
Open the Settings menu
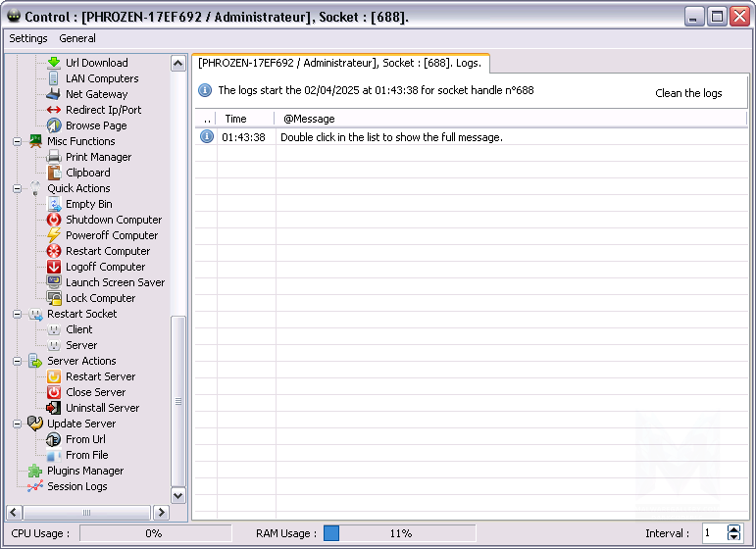[x=28, y=38]
